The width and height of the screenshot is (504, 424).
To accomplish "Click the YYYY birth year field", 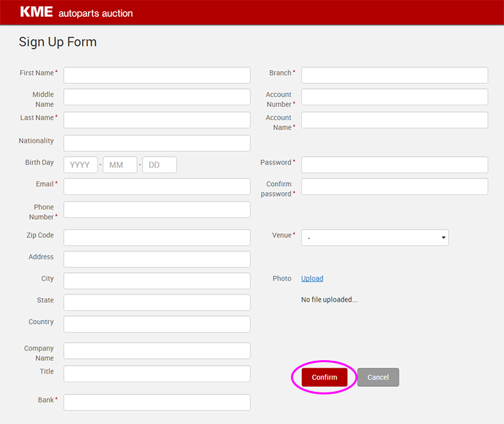I will click(81, 165).
